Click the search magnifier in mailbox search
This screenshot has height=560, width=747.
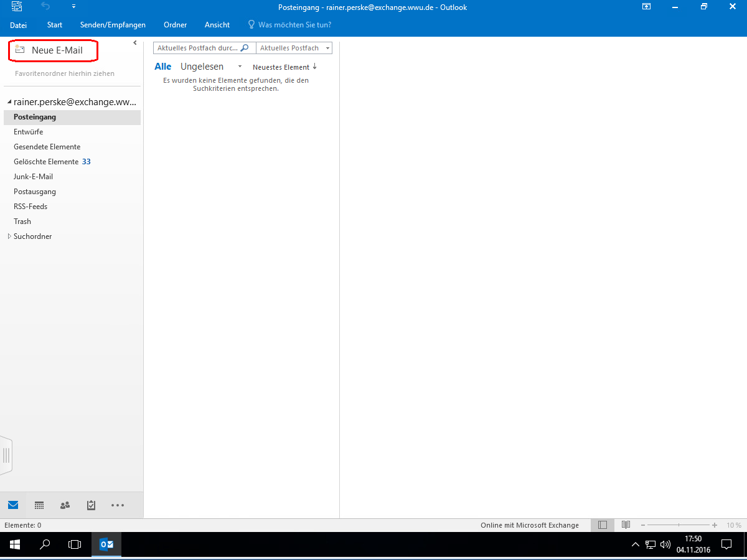tap(245, 48)
